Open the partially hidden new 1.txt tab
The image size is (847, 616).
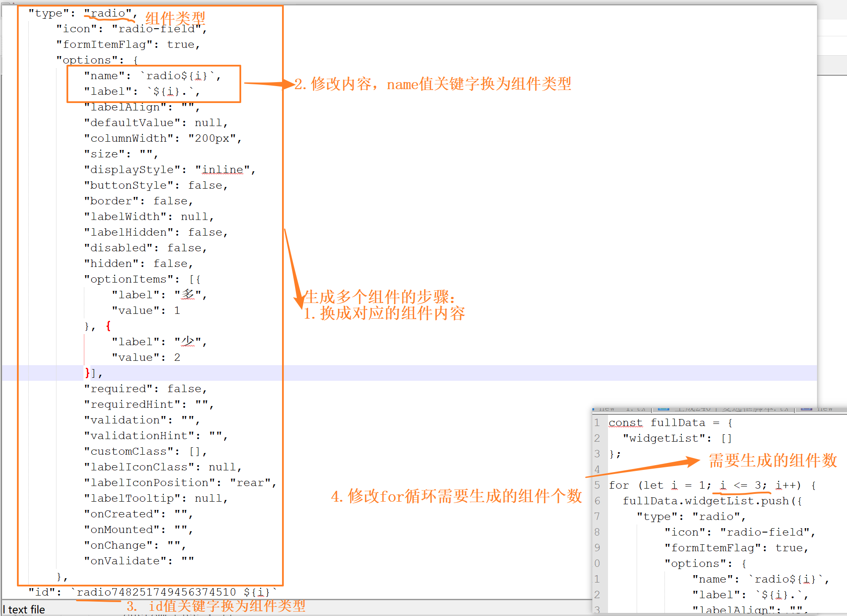pyautogui.click(x=621, y=409)
